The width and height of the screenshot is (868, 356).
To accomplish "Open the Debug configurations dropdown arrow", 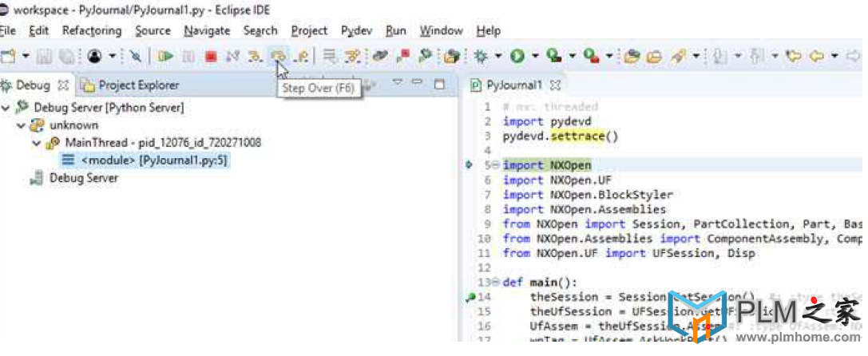I will [x=498, y=56].
